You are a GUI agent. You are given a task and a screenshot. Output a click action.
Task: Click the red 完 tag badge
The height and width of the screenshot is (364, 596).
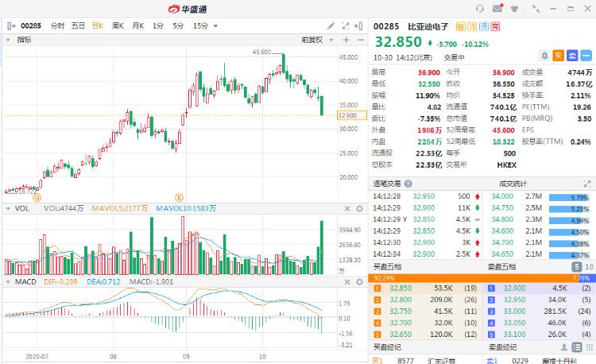(x=495, y=26)
